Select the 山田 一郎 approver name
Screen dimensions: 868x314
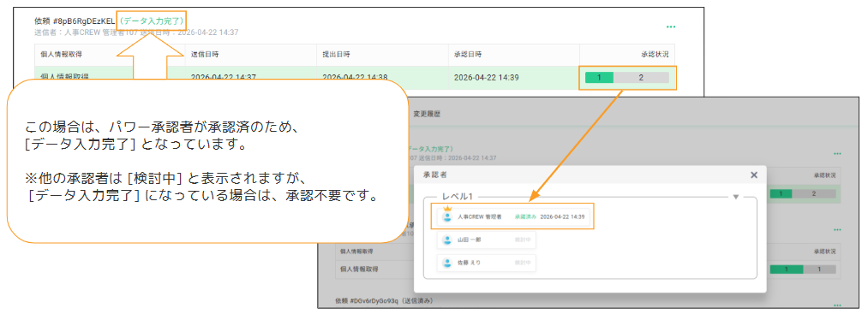[x=469, y=240]
